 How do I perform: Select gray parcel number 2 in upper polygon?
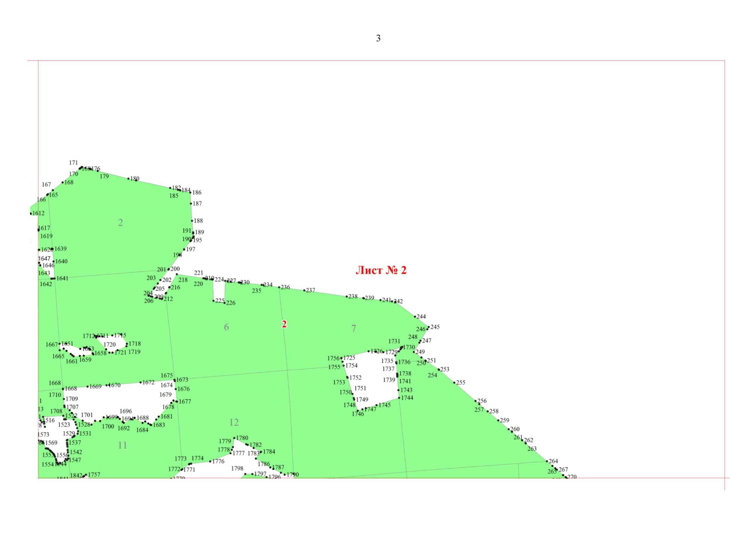coord(120,222)
